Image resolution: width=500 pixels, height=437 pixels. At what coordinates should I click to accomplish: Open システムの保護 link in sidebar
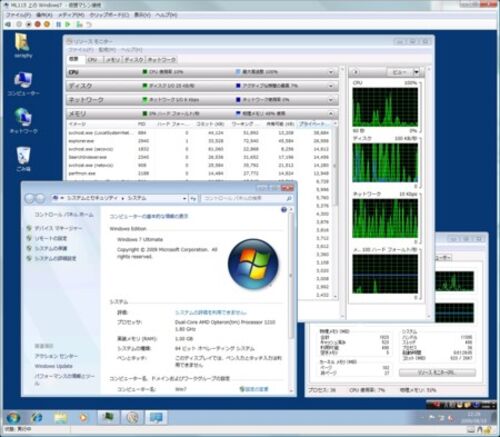[51, 248]
